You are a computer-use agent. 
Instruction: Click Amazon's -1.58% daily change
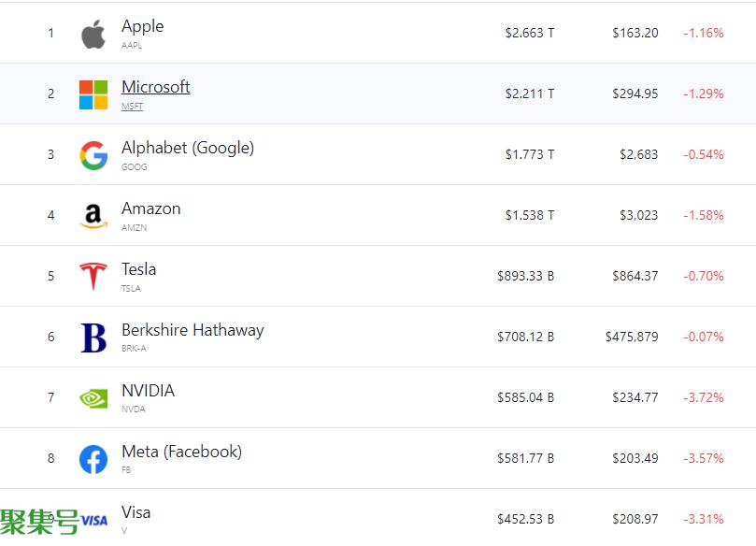point(703,215)
